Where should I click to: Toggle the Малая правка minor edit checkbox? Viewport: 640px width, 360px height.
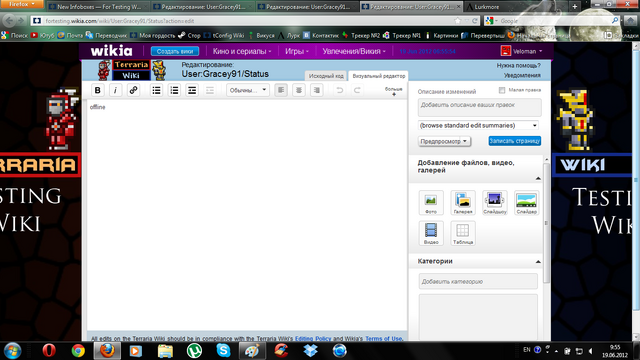[502, 90]
